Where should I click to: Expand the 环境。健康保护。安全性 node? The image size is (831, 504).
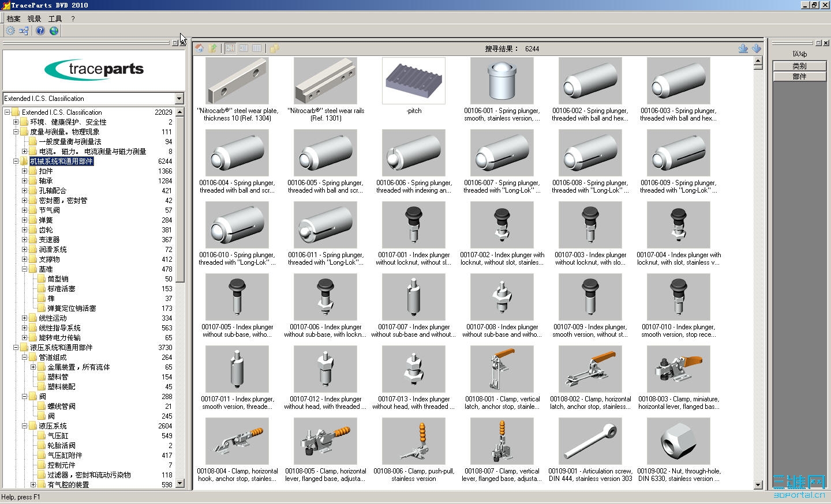point(16,122)
